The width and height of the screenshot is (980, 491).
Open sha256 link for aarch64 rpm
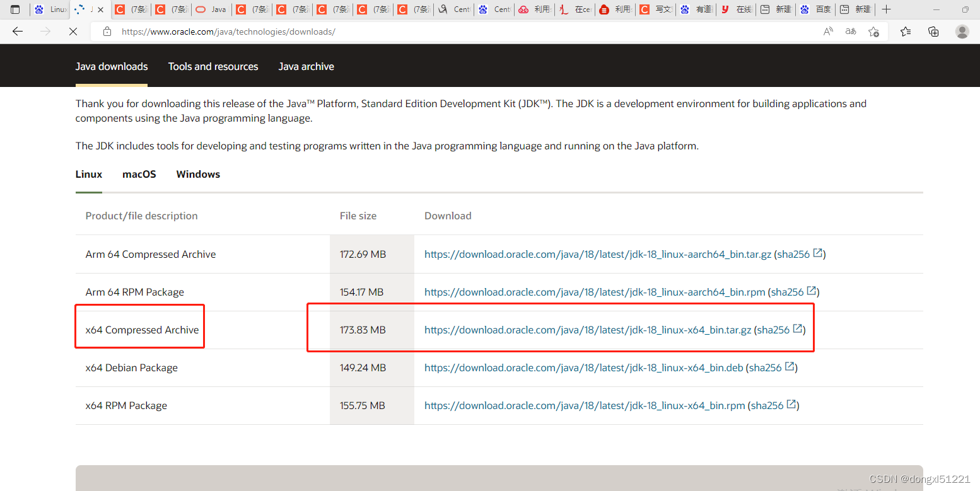787,292
